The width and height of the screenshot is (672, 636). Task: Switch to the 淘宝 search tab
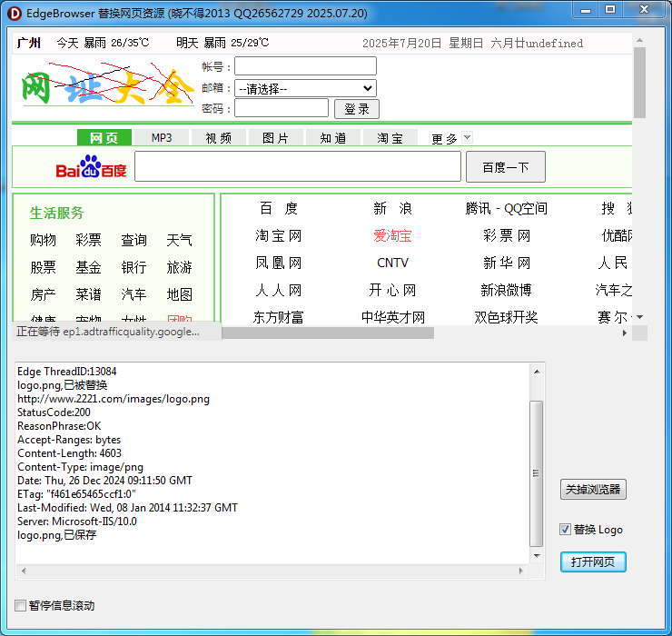click(x=390, y=138)
